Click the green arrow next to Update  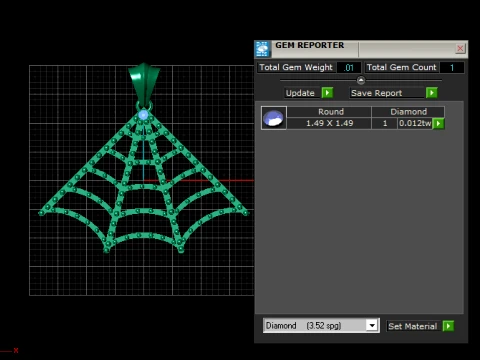[x=327, y=93]
